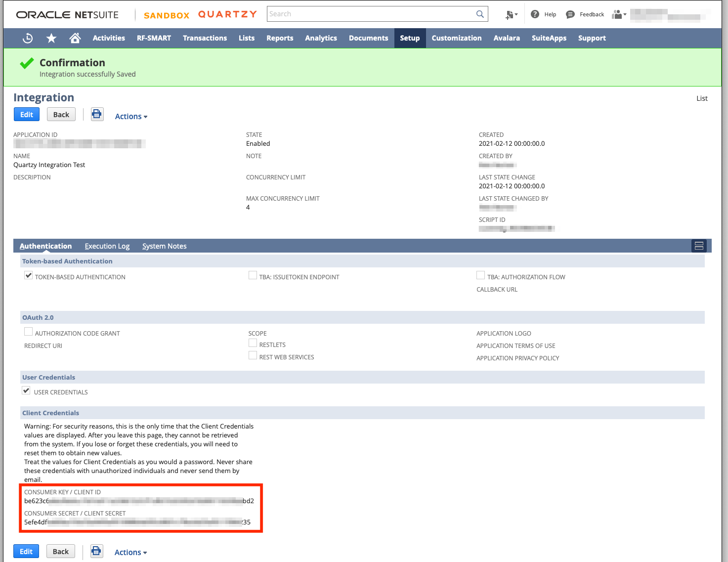Click the Max Concurrency Limit value 4
Image resolution: width=728 pixels, height=562 pixels.
pos(248,207)
